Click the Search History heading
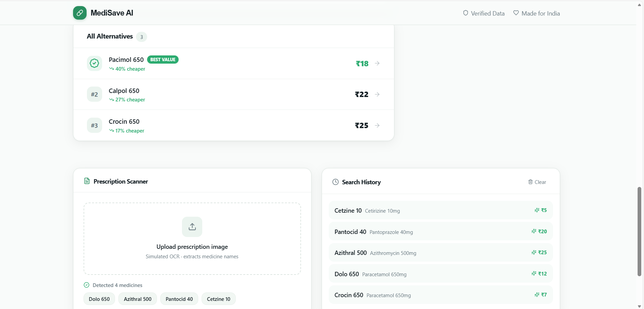 pyautogui.click(x=361, y=182)
